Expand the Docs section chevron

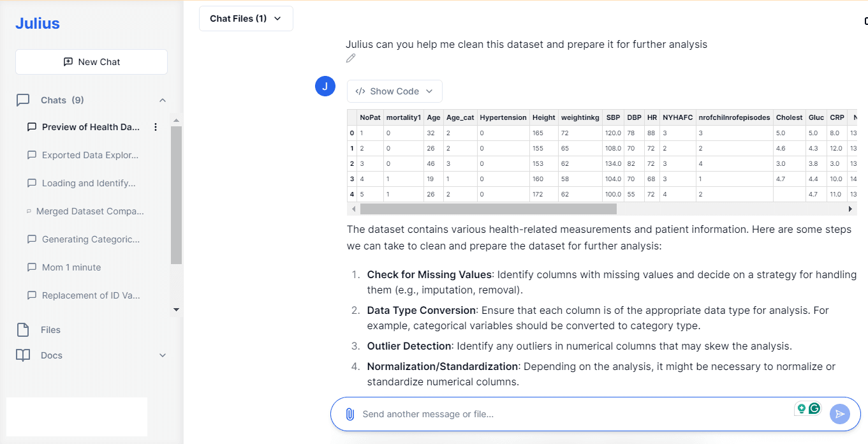(x=163, y=355)
